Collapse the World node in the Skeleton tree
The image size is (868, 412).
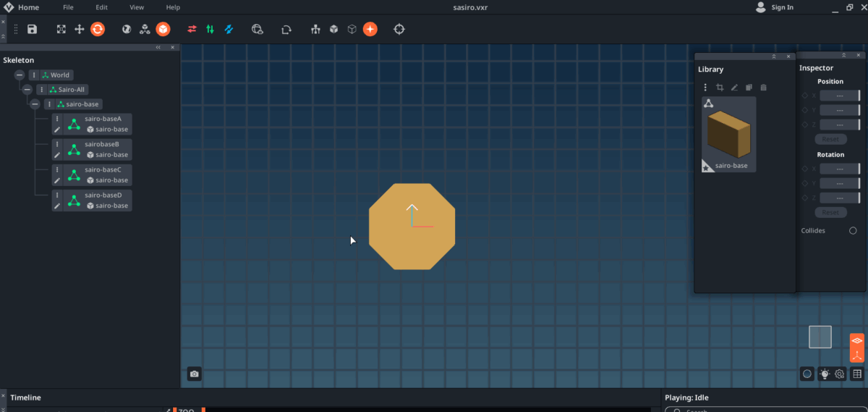pos(20,75)
